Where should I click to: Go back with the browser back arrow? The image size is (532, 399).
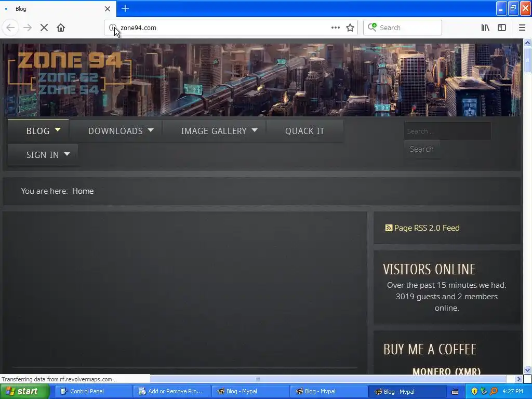coord(10,28)
